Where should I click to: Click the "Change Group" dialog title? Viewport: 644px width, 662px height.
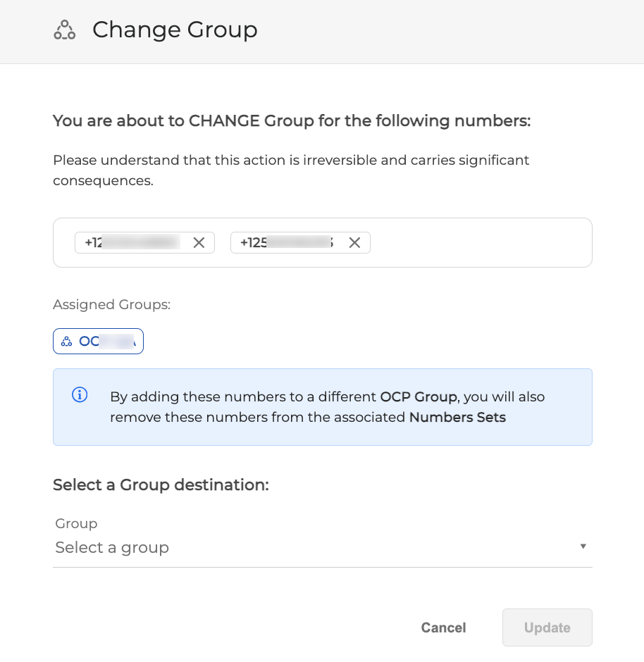pos(175,30)
